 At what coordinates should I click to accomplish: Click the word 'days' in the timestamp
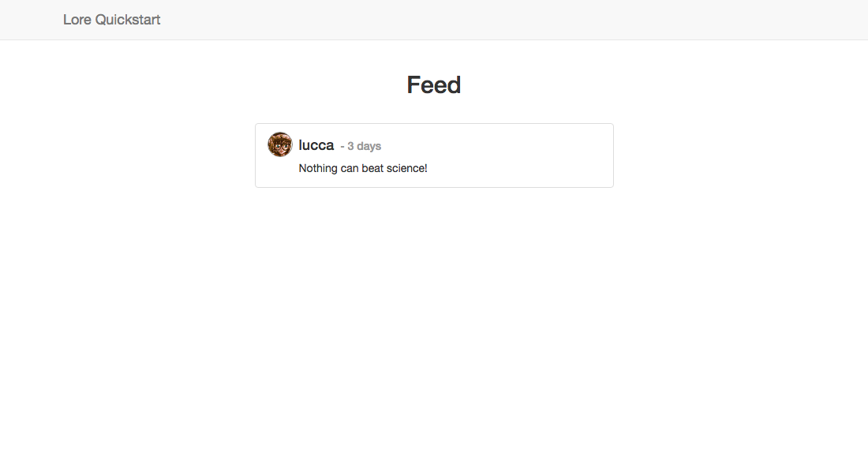[369, 146]
